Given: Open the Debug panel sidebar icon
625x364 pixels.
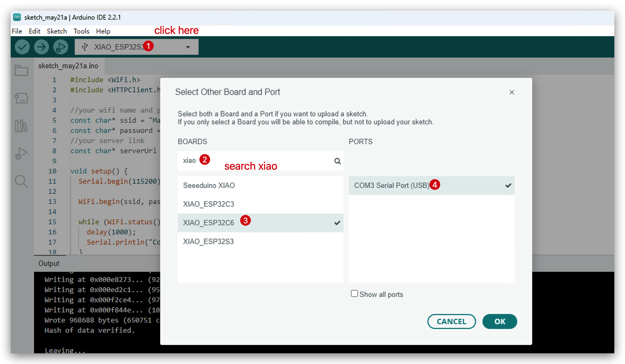Looking at the screenshot, I should pyautogui.click(x=21, y=153).
